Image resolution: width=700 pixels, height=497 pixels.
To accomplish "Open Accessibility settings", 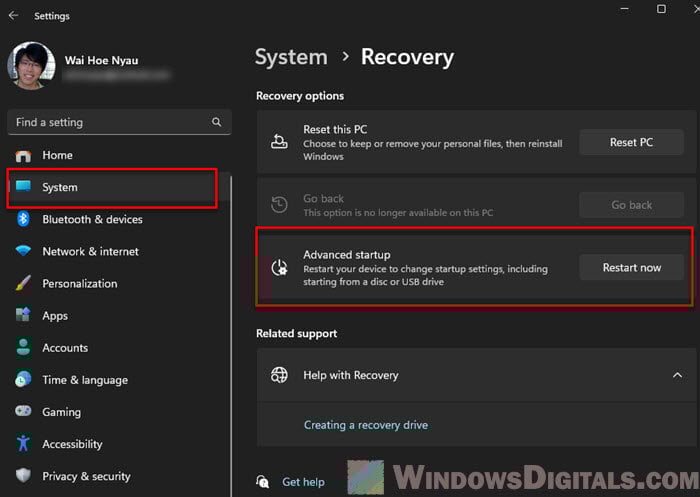I will click(119, 444).
